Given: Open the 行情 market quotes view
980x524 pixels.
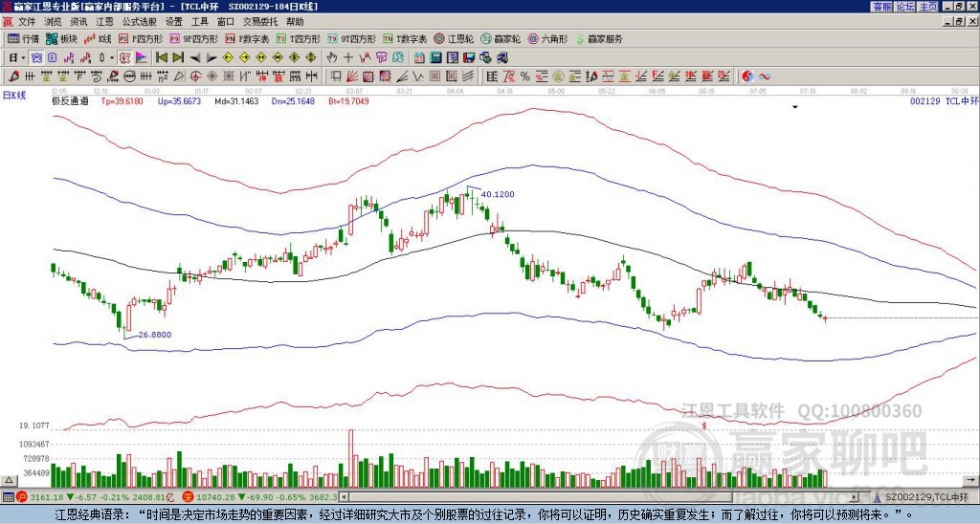Looking at the screenshot, I should pos(23,38).
